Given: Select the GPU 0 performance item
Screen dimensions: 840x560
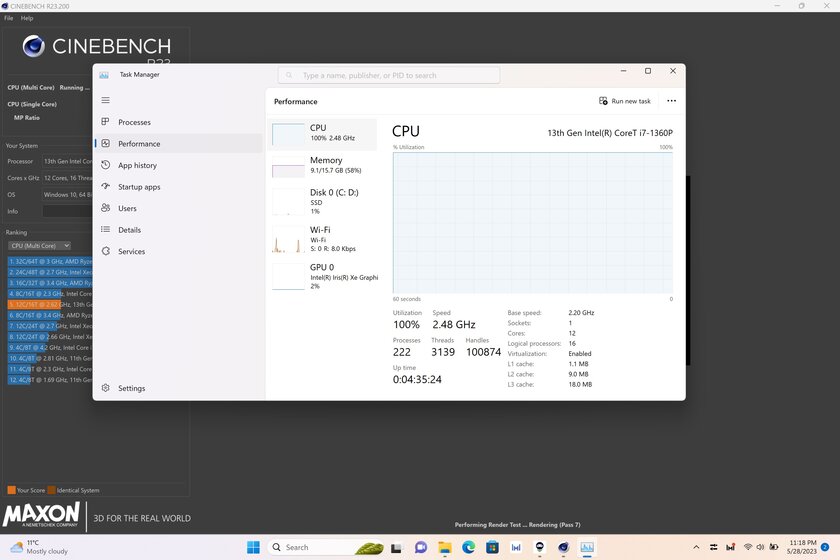Looking at the screenshot, I should point(322,277).
